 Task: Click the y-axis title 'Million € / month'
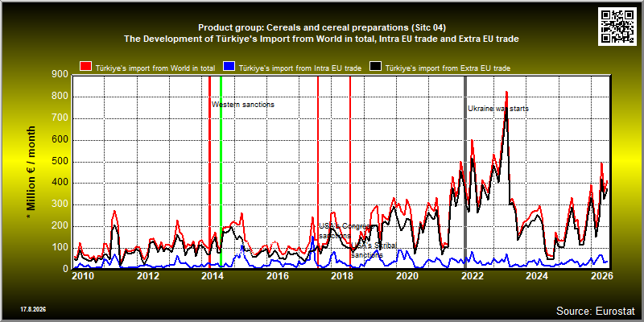click(x=31, y=168)
